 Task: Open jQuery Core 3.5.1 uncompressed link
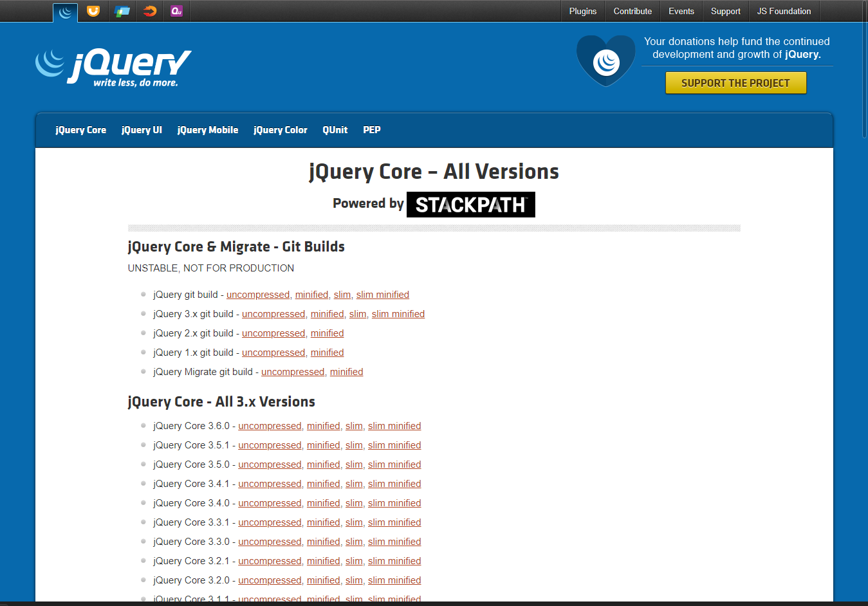point(270,445)
